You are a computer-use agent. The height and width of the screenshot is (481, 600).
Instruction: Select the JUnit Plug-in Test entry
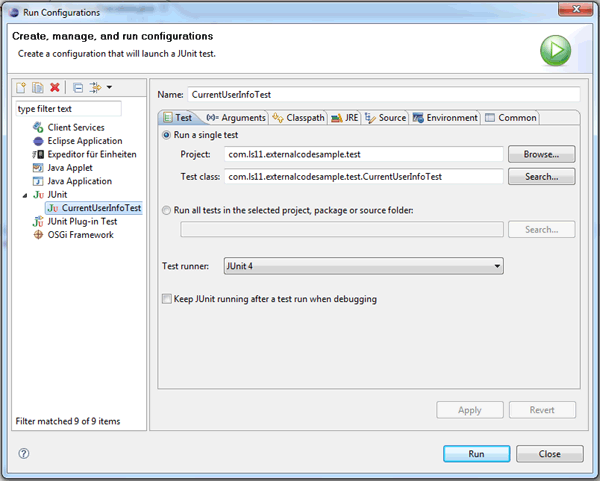tap(82, 221)
